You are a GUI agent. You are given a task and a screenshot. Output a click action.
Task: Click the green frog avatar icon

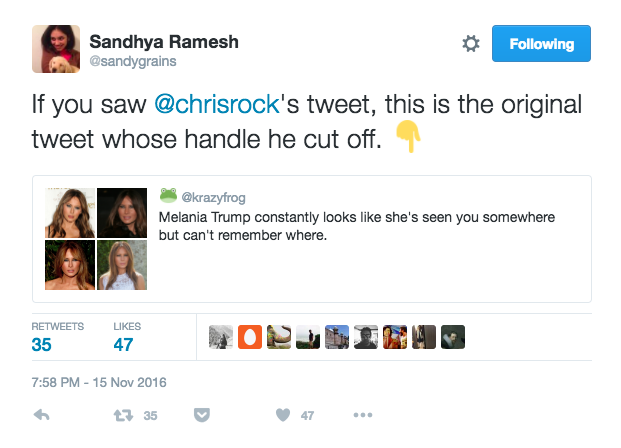[168, 195]
